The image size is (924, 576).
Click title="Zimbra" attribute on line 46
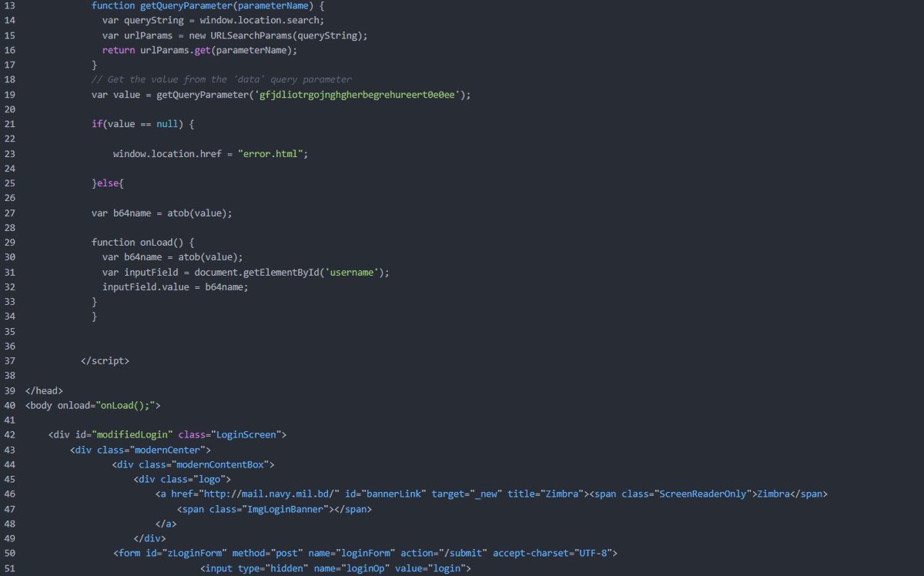pyautogui.click(x=547, y=494)
